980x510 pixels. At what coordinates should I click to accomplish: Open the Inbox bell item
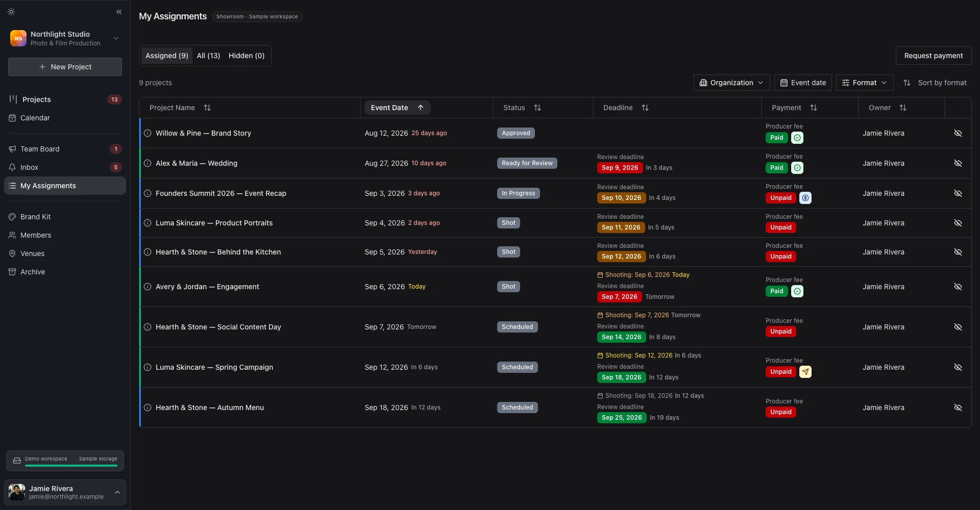65,167
